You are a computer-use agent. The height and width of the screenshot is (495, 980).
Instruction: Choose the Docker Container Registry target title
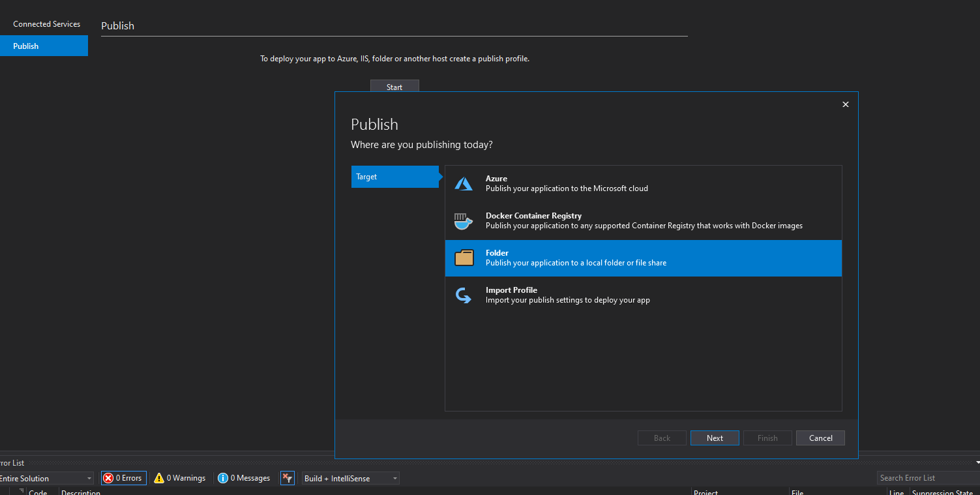(533, 216)
